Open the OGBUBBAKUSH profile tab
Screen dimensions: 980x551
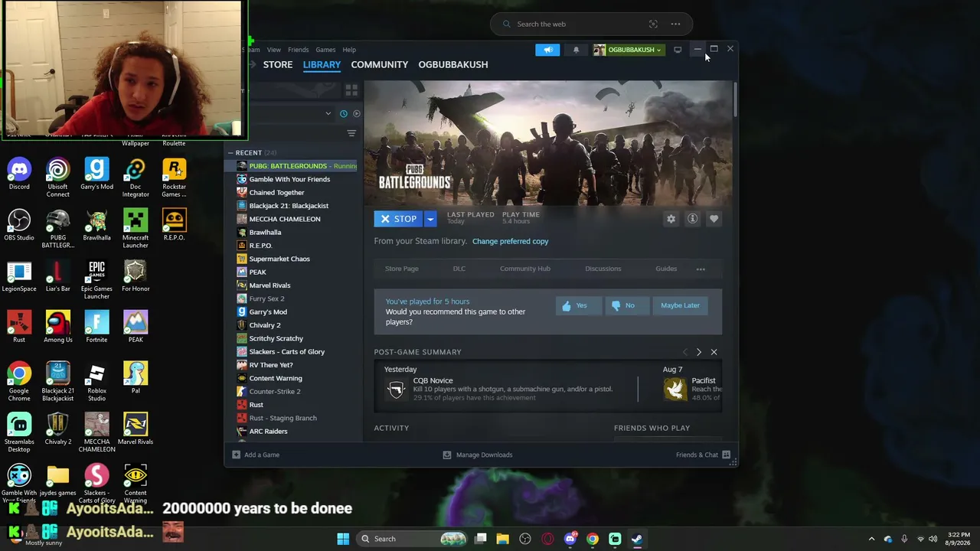[x=452, y=64]
